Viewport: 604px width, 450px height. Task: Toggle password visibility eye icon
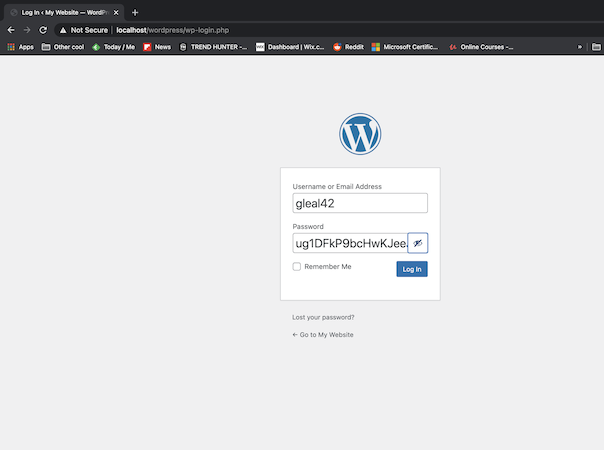pyautogui.click(x=418, y=243)
